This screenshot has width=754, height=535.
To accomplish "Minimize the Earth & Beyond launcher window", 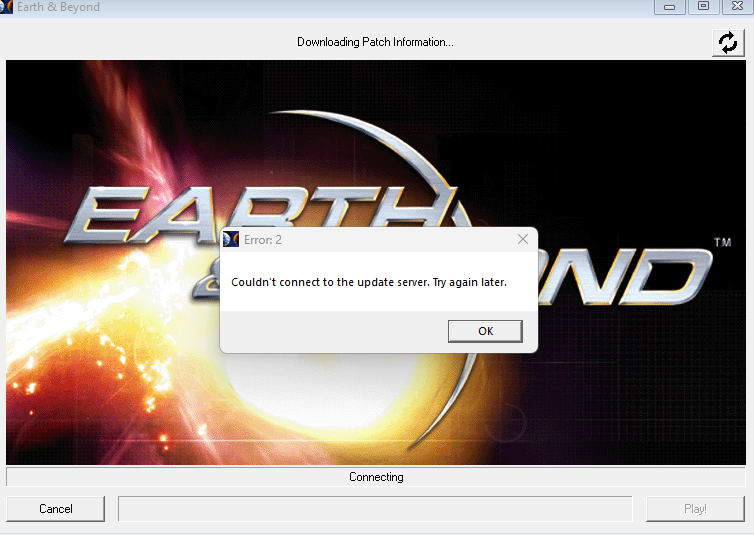I will point(669,7).
